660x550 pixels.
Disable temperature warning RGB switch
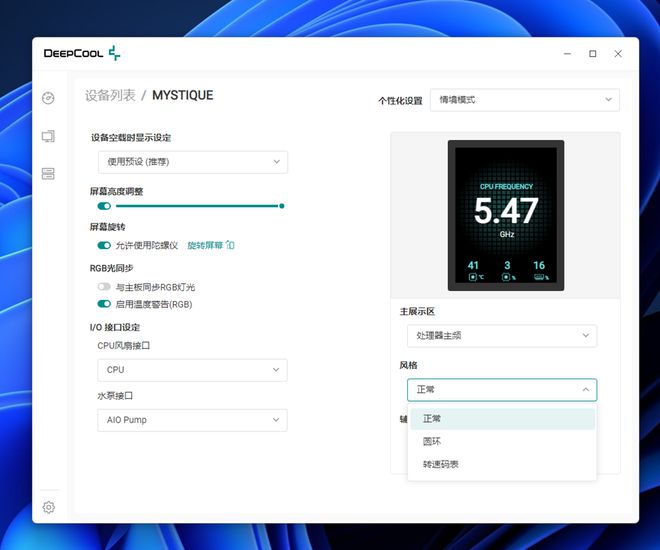104,304
